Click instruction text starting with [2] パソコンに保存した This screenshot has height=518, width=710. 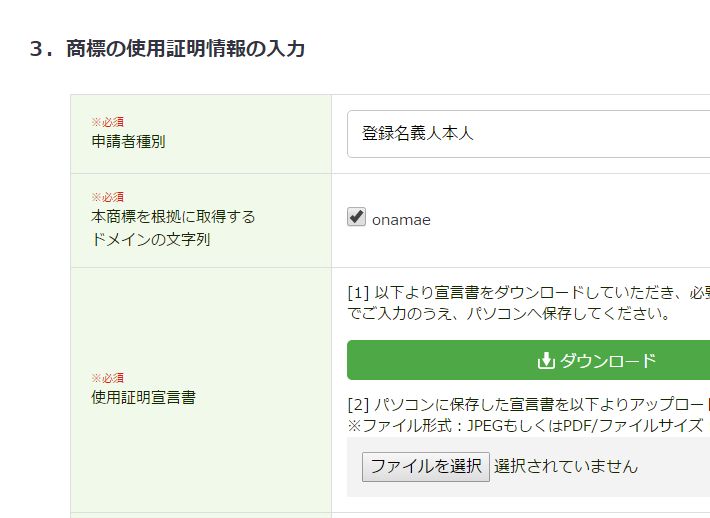pyautogui.click(x=528, y=404)
